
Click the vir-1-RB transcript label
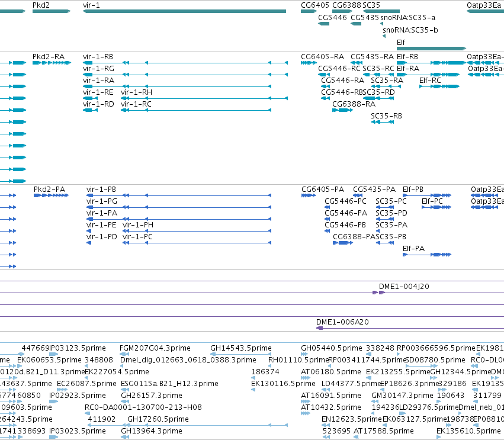pos(98,57)
